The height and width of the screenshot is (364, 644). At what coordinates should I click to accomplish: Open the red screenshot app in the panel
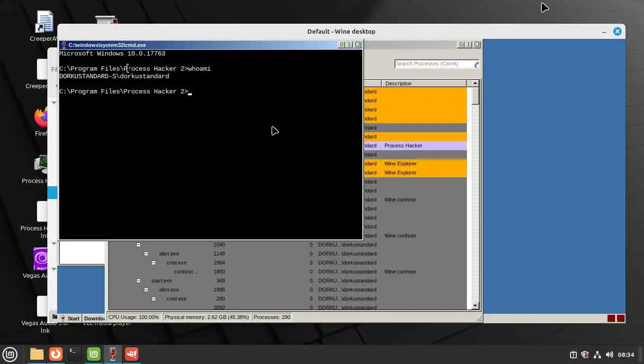[132, 354]
